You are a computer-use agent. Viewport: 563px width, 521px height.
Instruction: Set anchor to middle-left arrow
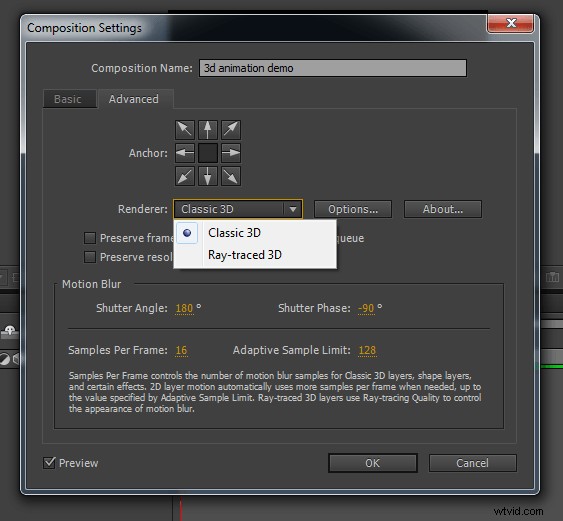[185, 153]
